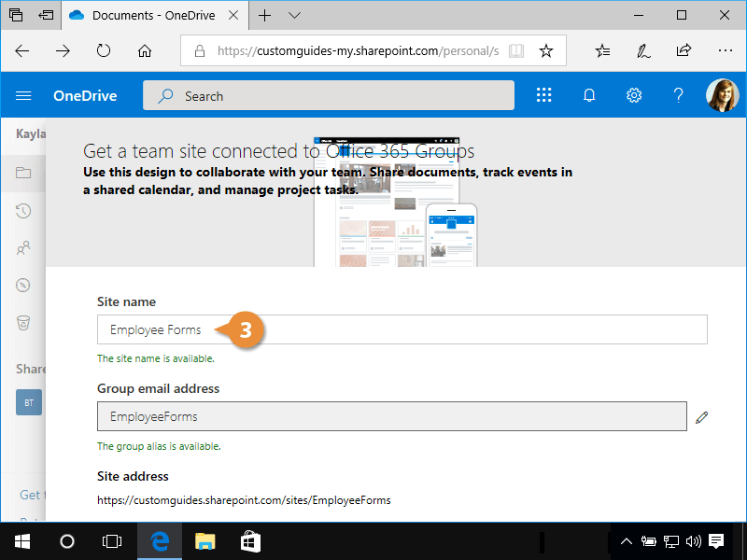Click 'The group alias is available.' message
This screenshot has width=747, height=560.
tap(159, 446)
